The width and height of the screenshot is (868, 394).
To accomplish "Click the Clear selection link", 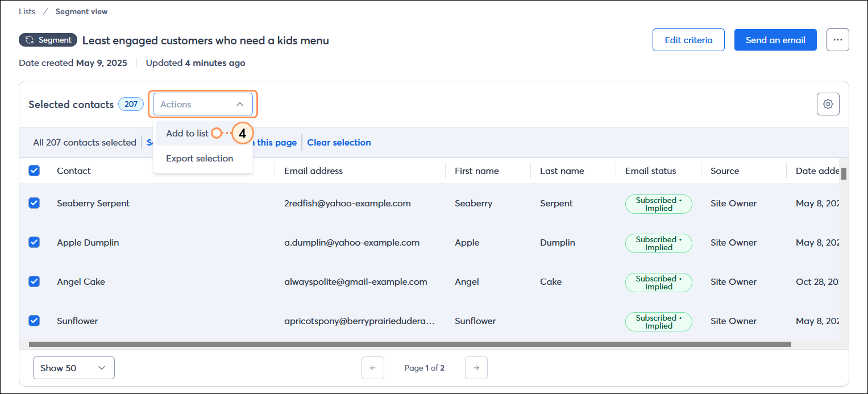I will [338, 142].
